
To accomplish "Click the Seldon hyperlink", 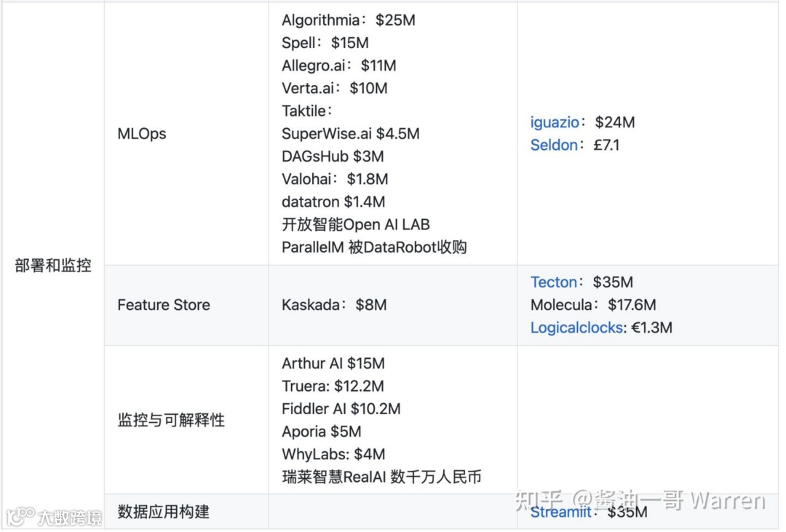I will (554, 145).
